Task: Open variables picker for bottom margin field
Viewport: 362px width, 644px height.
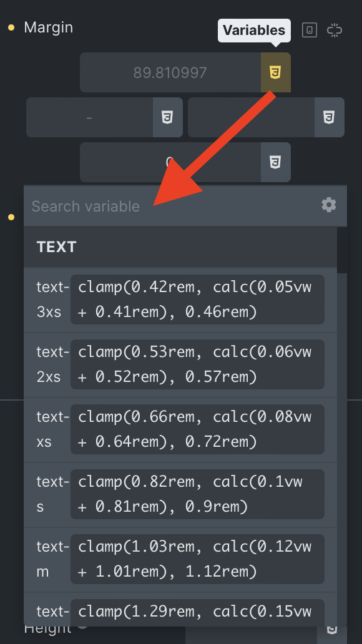Action: (x=275, y=162)
